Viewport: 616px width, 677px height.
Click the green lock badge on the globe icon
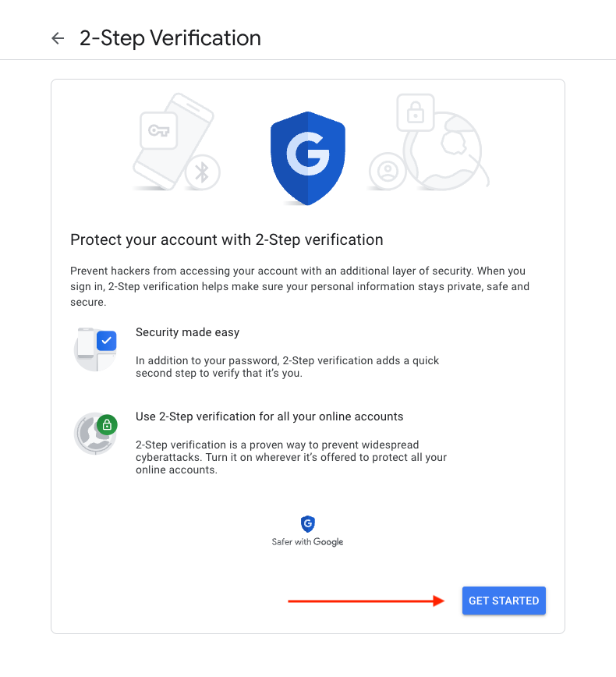[107, 425]
